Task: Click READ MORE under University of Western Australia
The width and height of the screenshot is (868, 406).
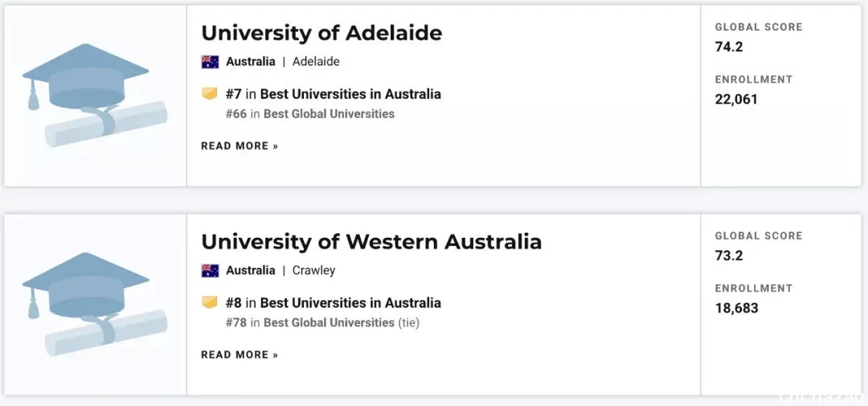Action: 240,355
